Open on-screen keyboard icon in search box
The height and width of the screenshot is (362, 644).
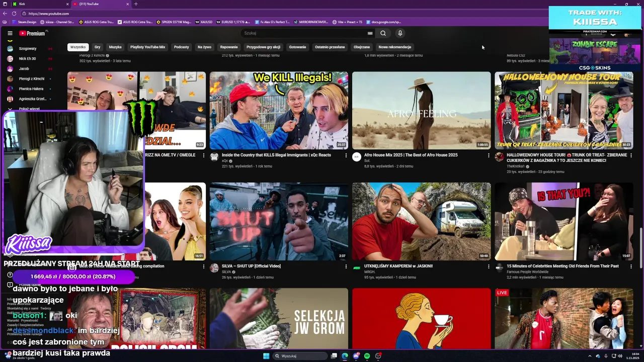[x=370, y=33]
